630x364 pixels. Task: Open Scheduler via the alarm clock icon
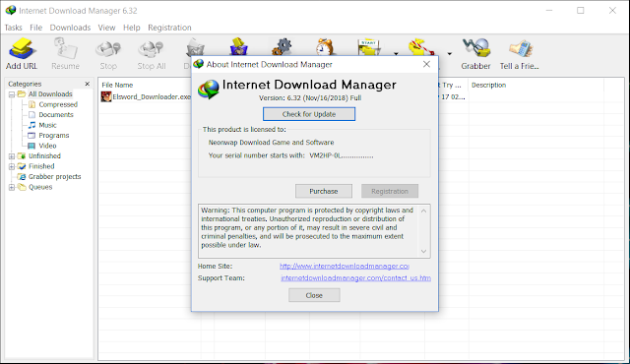click(325, 46)
